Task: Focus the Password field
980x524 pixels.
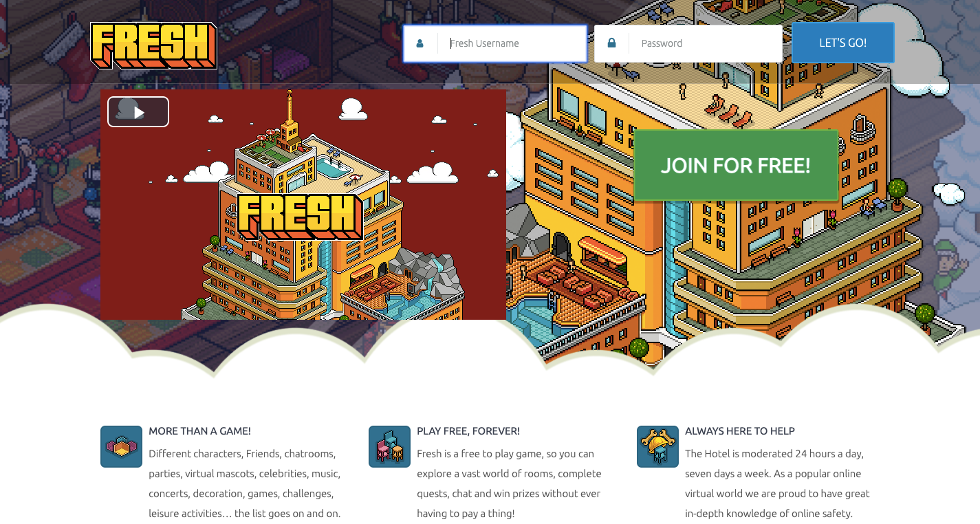Action: coord(688,43)
